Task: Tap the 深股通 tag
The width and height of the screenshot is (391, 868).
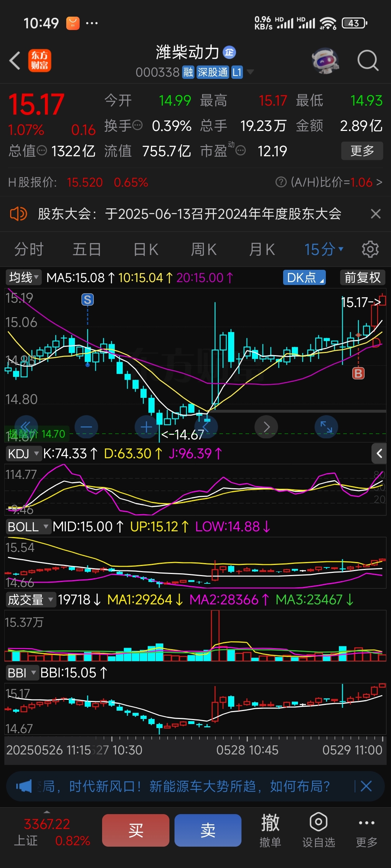Action: click(213, 72)
